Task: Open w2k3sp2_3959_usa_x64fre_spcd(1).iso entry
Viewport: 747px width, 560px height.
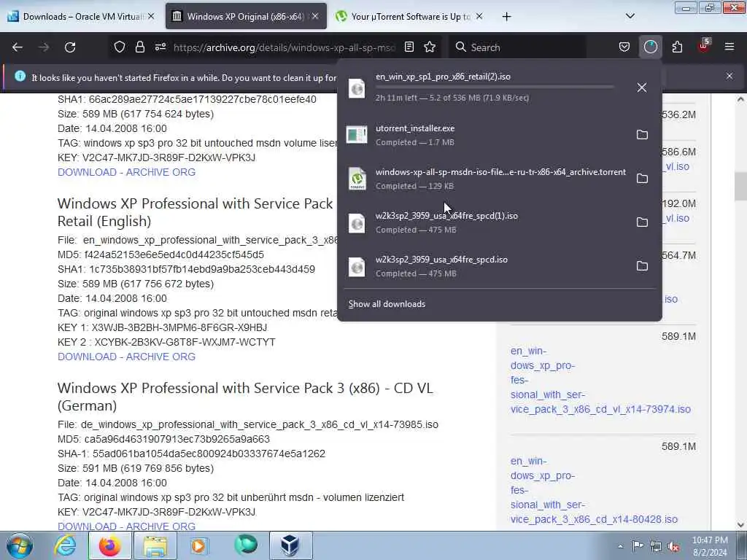Action: 485,222
